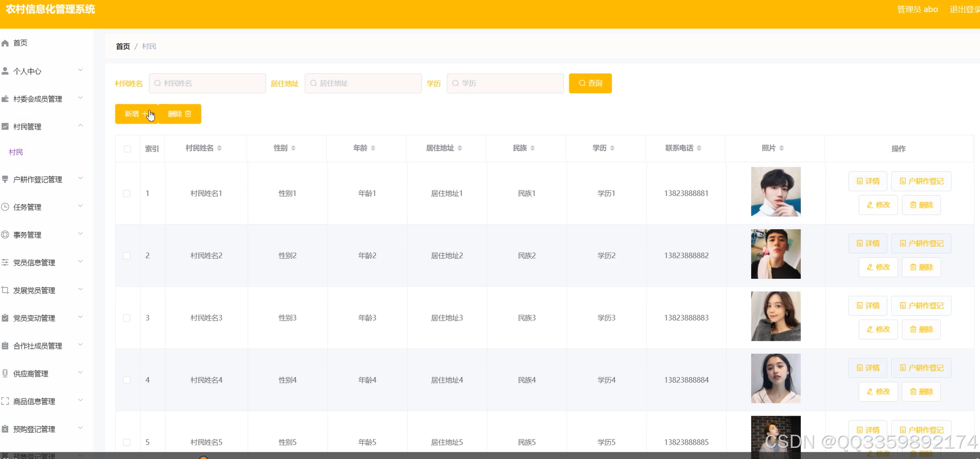The image size is (980, 459).
Task: Expand 户耕作登记管理 chevron
Action: coord(80,178)
